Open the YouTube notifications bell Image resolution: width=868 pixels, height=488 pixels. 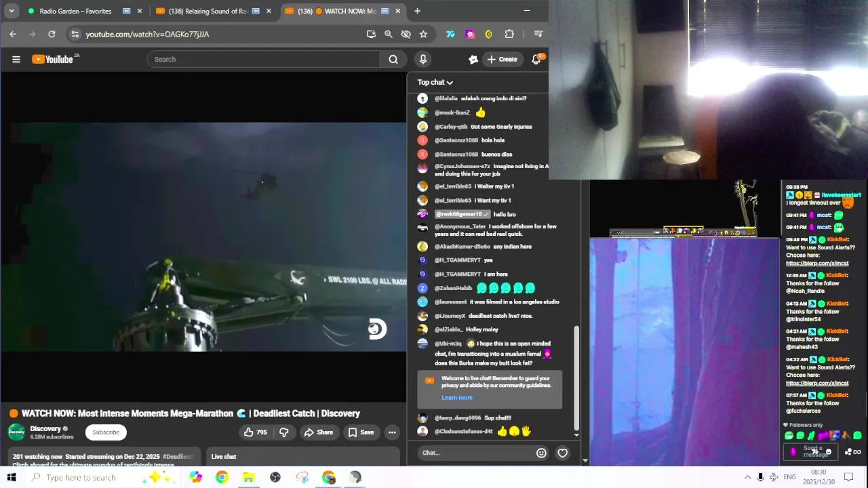pyautogui.click(x=536, y=59)
